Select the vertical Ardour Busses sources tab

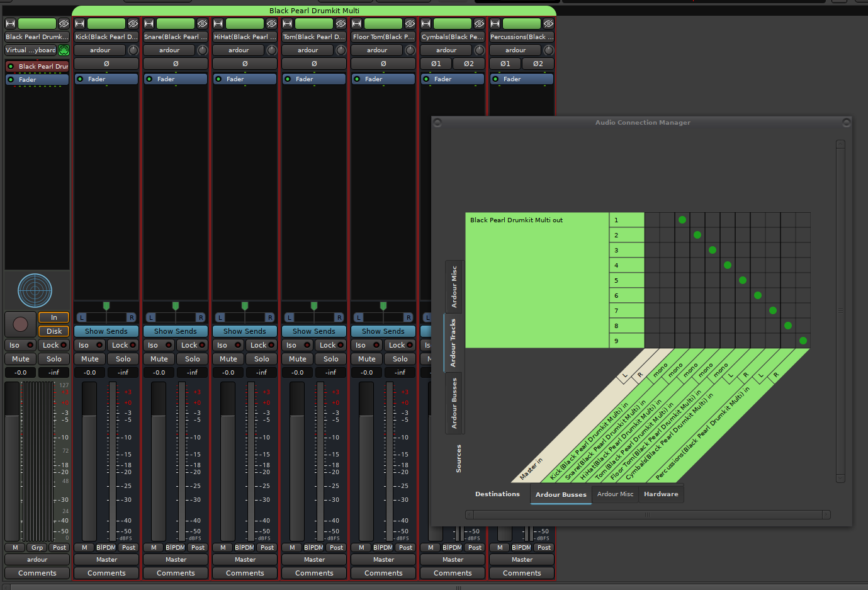tap(454, 404)
